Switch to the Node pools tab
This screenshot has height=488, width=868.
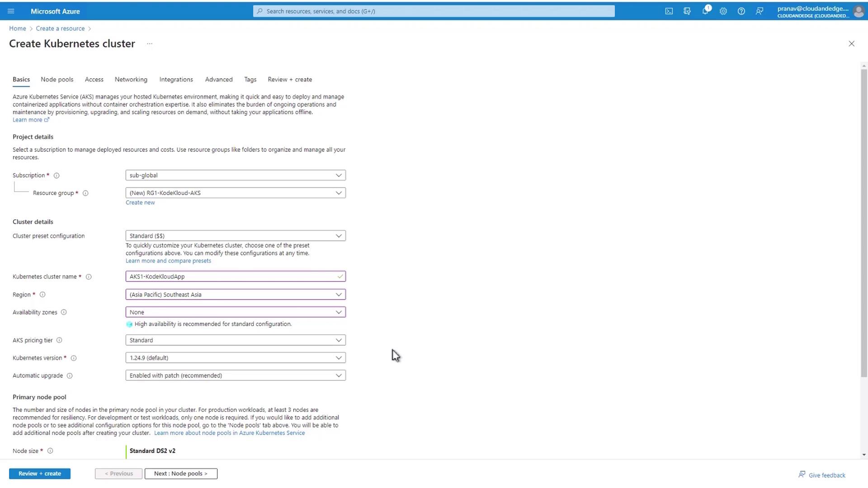click(57, 80)
